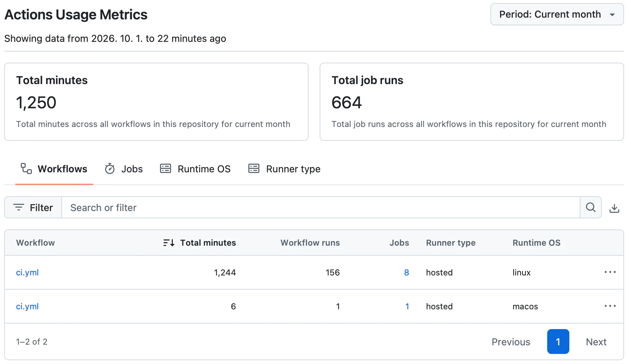
Task: Select page 1 in pagination
Action: pos(558,342)
